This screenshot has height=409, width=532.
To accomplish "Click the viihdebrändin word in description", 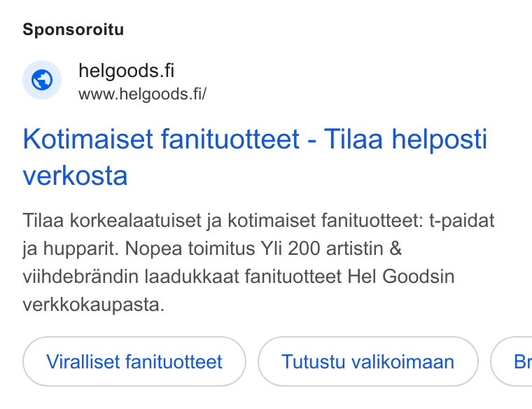I will [x=80, y=277].
